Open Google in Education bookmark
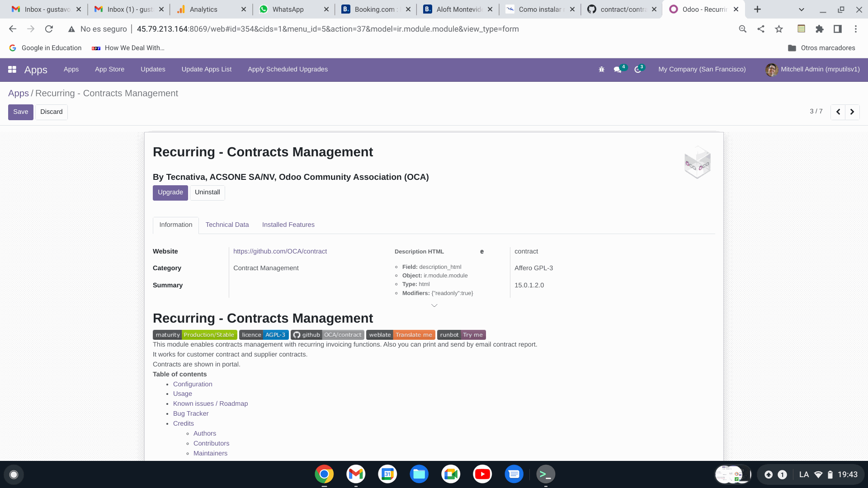The image size is (868, 488). click(x=45, y=48)
